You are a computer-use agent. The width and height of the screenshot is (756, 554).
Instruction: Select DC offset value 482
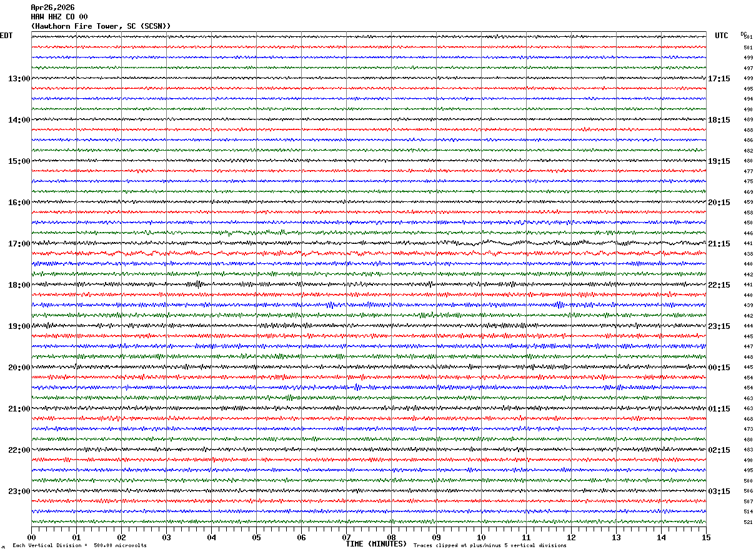tap(748, 151)
